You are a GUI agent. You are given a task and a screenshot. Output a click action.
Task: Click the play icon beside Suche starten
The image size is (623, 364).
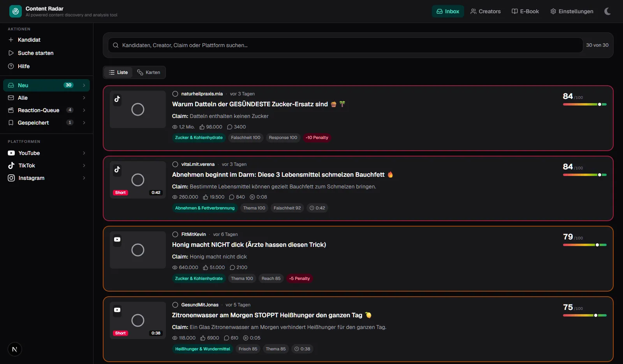coord(11,53)
